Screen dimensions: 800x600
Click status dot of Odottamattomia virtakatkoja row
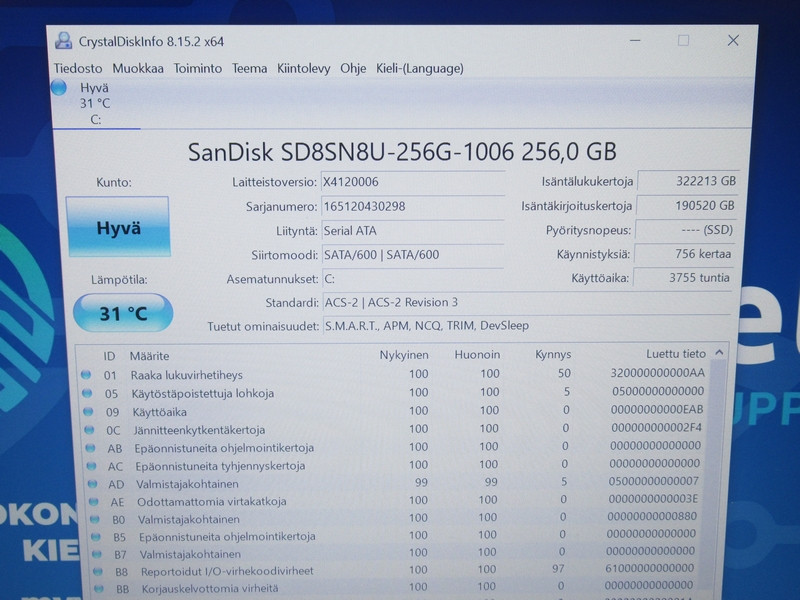(94, 502)
